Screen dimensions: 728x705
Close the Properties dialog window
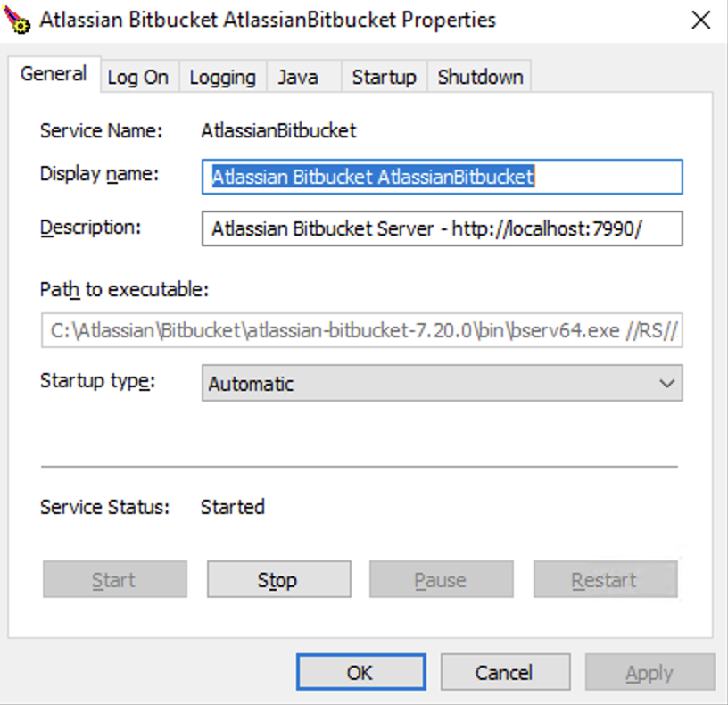tap(700, 20)
